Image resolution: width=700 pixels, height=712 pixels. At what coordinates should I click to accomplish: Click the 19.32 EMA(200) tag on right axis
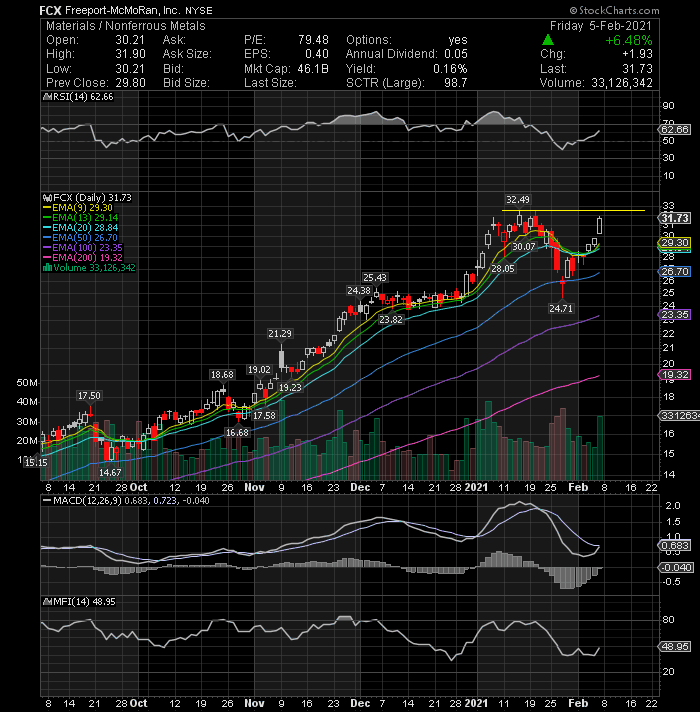(x=674, y=375)
